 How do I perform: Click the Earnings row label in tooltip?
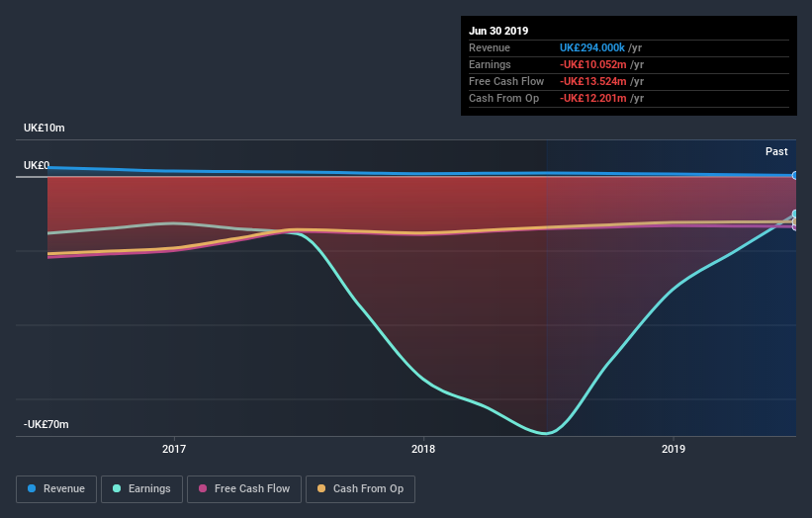click(490, 64)
